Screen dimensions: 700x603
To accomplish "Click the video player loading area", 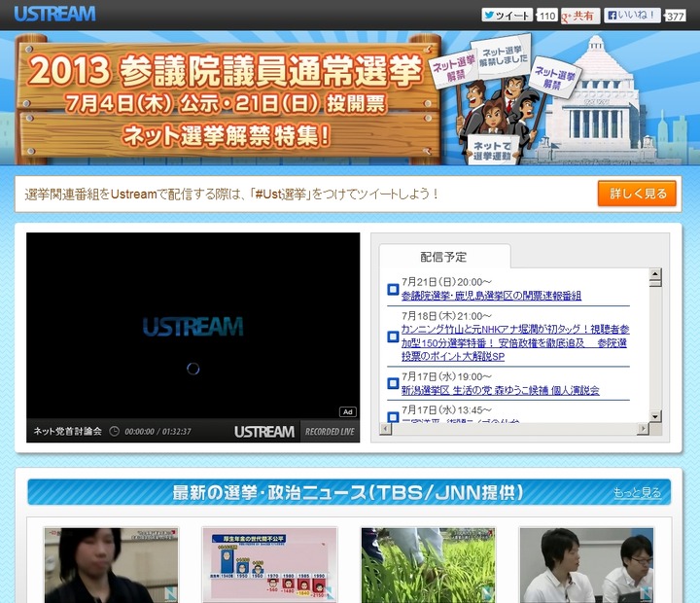I will click(x=192, y=325).
